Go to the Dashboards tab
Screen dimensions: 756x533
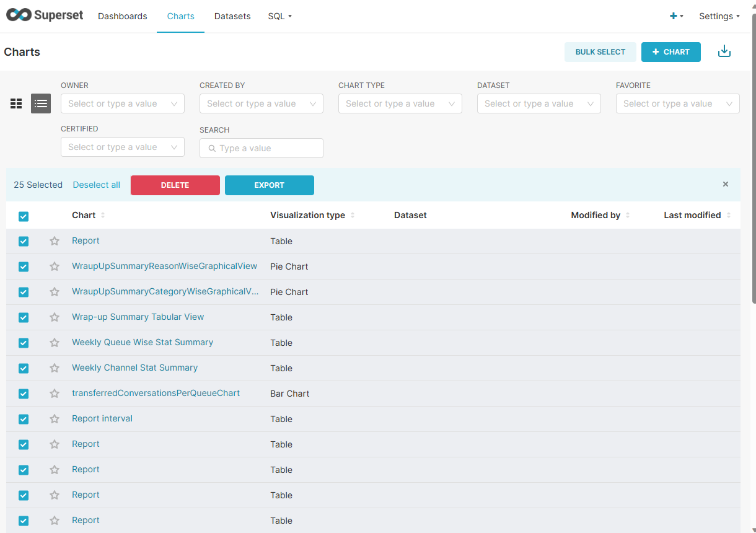[x=123, y=16]
